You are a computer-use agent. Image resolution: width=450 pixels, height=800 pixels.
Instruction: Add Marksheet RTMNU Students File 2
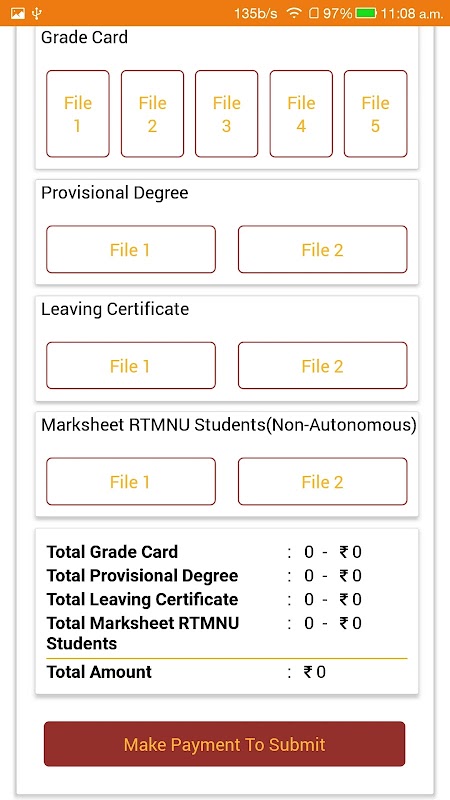pos(322,482)
